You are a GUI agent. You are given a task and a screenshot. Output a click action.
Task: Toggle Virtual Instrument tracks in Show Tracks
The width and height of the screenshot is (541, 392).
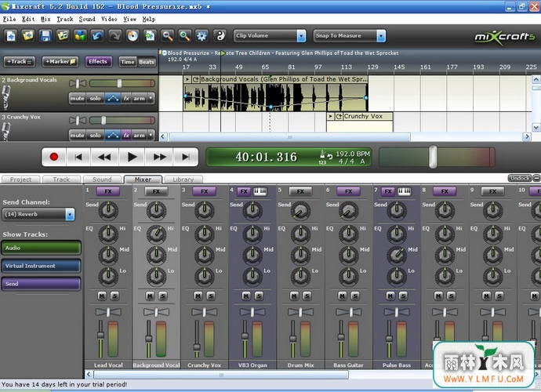pos(41,266)
